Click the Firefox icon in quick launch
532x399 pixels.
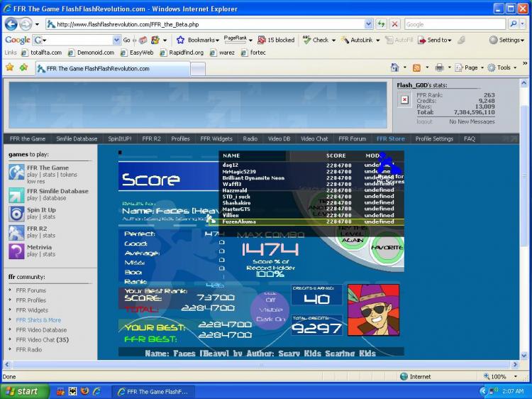84,391
